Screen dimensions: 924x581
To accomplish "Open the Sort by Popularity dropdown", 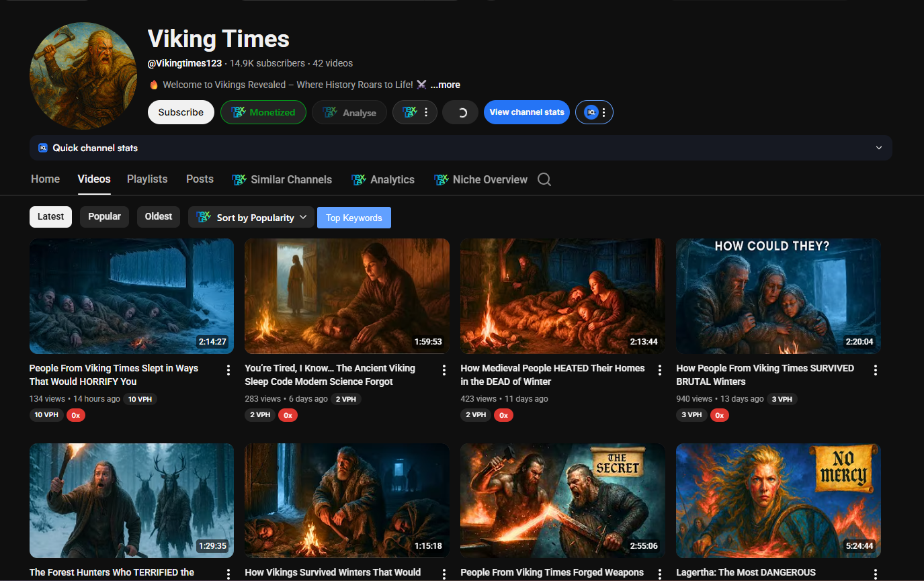I will point(251,217).
